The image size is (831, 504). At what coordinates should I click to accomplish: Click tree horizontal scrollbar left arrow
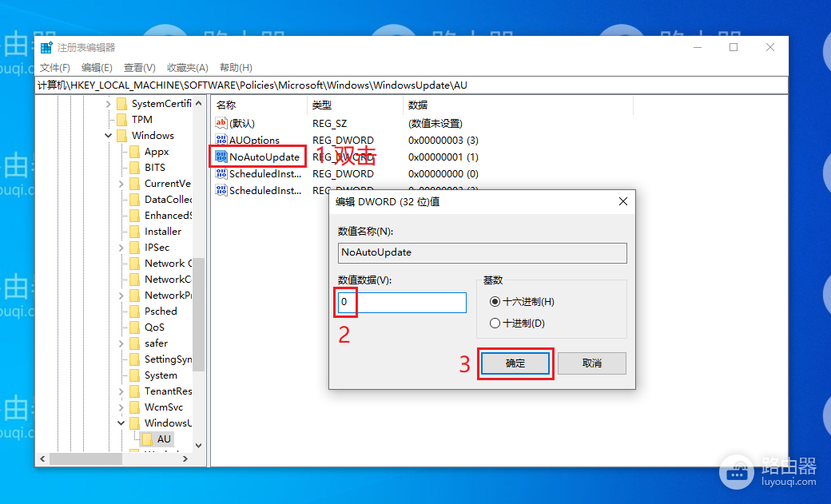point(42,458)
